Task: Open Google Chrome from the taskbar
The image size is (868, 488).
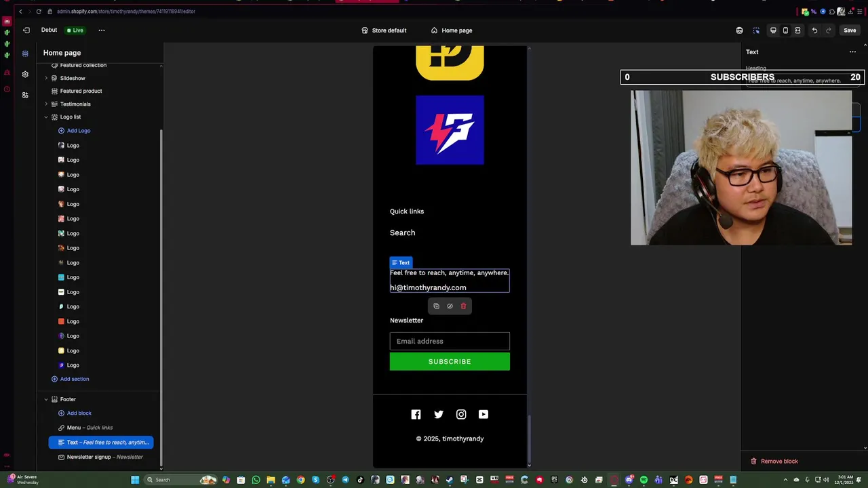Action: (x=300, y=480)
